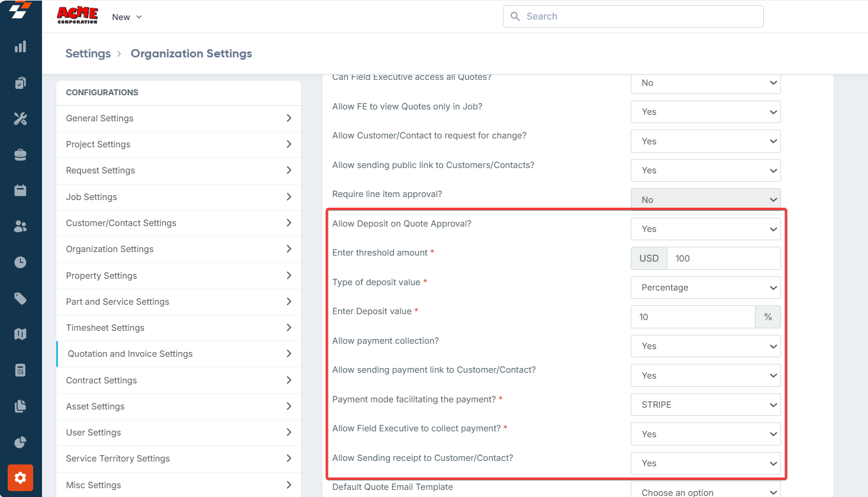Open Timesheet Settings configuration item
The width and height of the screenshot is (868, 497).
tap(178, 328)
